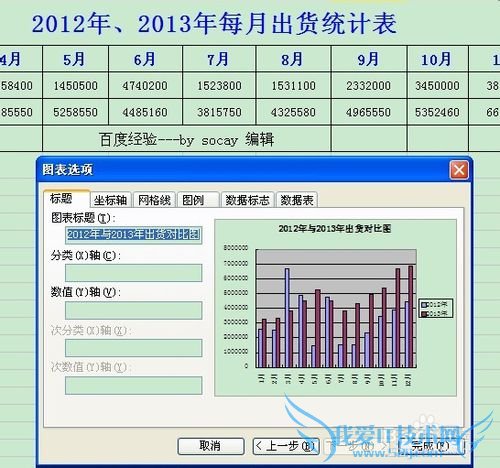Select cell with value 3450000
Viewport: 500px width, 468px height.
[438, 86]
